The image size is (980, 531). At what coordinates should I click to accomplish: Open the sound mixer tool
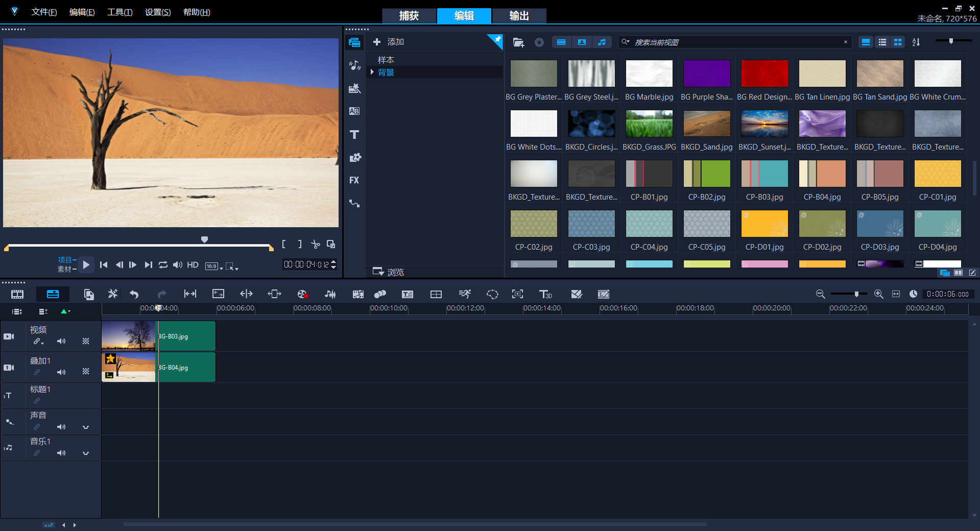(330, 294)
